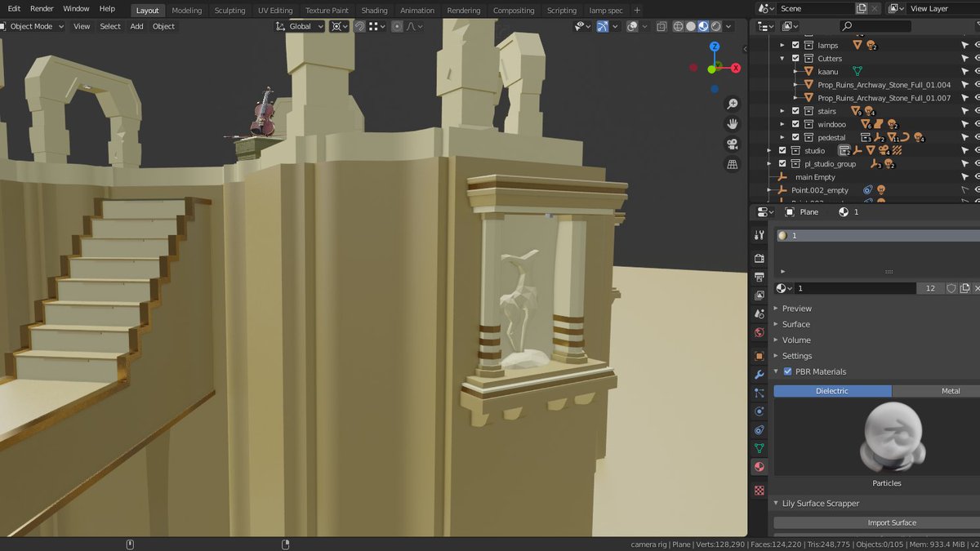The width and height of the screenshot is (980, 551).
Task: Open the Modifiers wrench properties tab
Action: pos(759,375)
